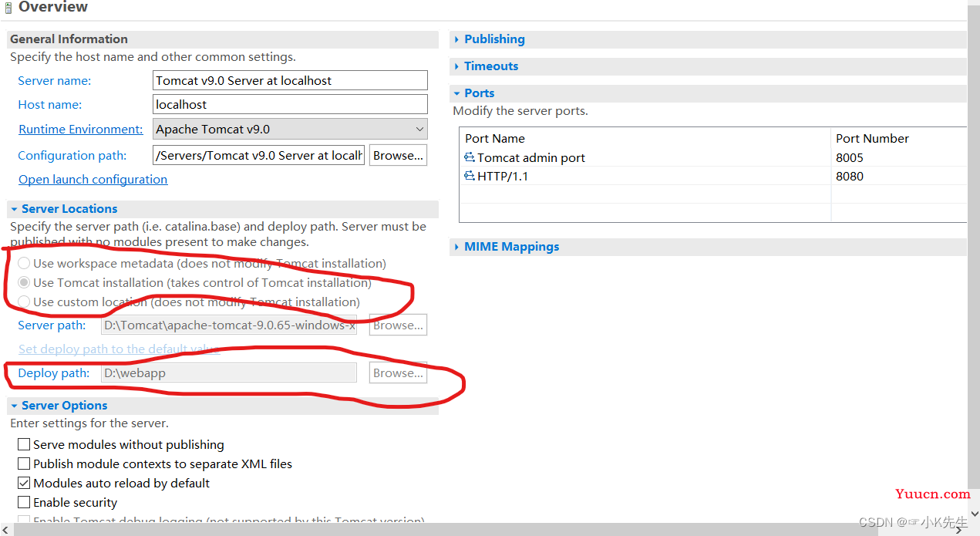The image size is (980, 536).
Task: Expand the Publishing section
Action: tap(456, 39)
